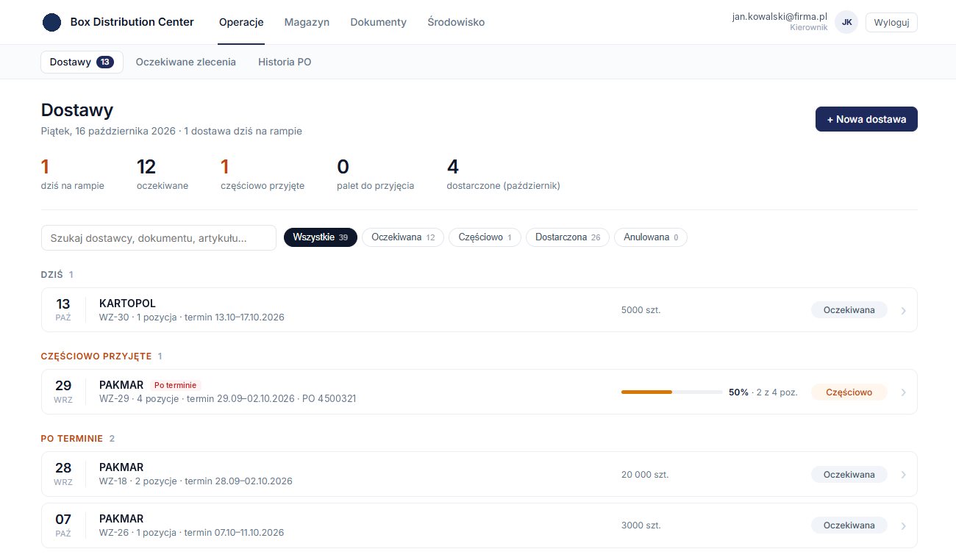Click the Częściowo status badge on WZ-29
The image size is (956, 560).
(x=849, y=392)
